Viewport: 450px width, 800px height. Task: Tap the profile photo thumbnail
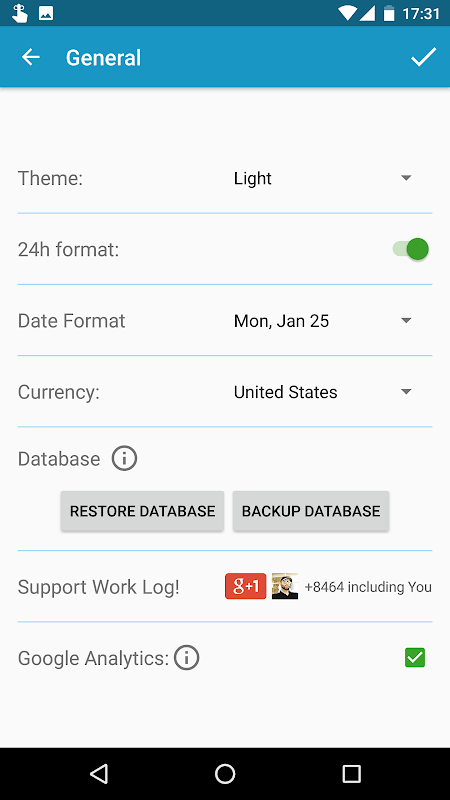(285, 586)
